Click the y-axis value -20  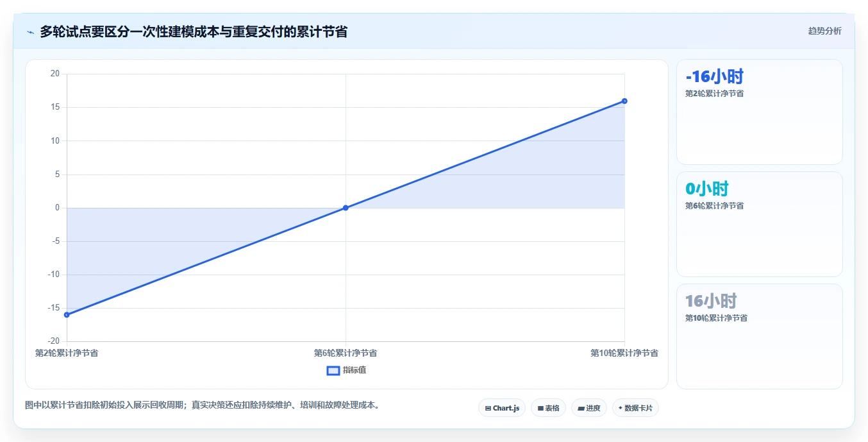(x=54, y=341)
